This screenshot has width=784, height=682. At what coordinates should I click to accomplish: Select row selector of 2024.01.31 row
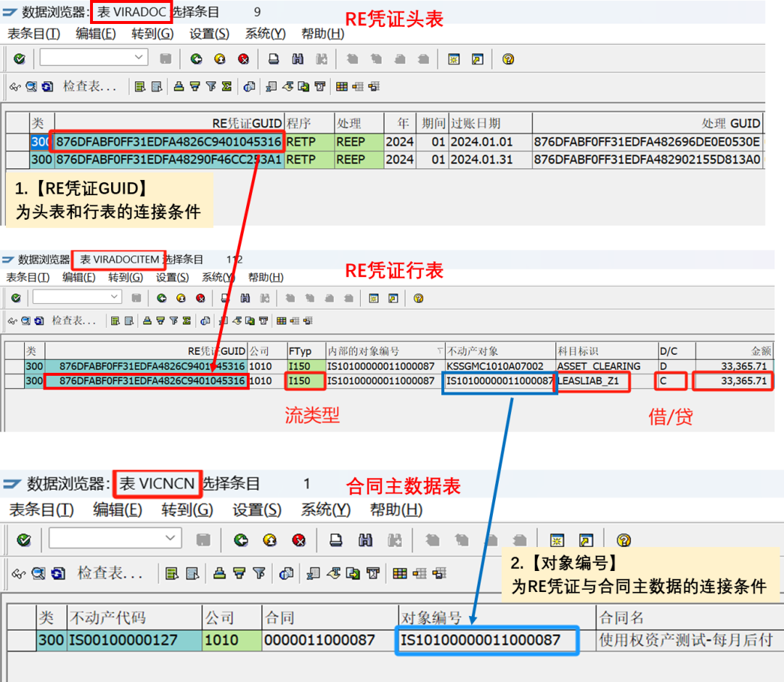pyautogui.click(x=18, y=160)
